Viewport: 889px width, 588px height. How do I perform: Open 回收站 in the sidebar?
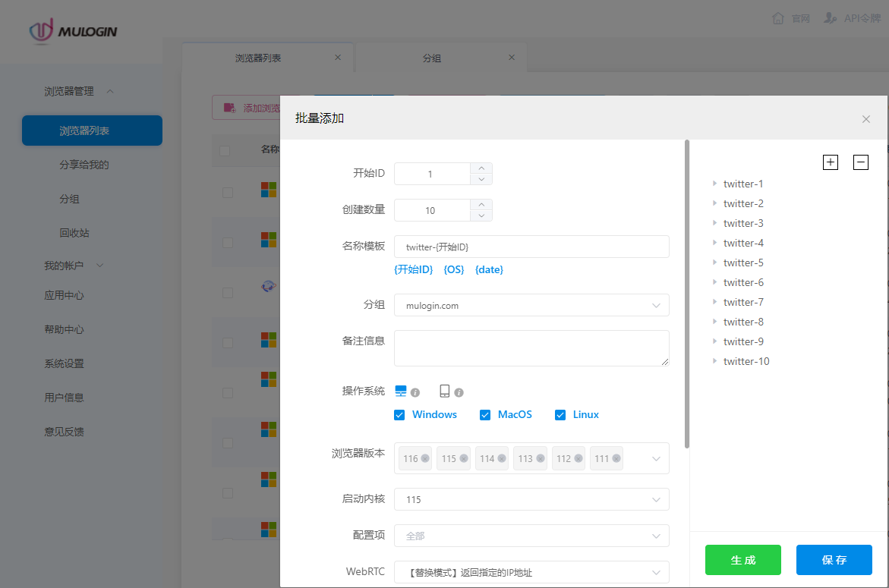(74, 233)
